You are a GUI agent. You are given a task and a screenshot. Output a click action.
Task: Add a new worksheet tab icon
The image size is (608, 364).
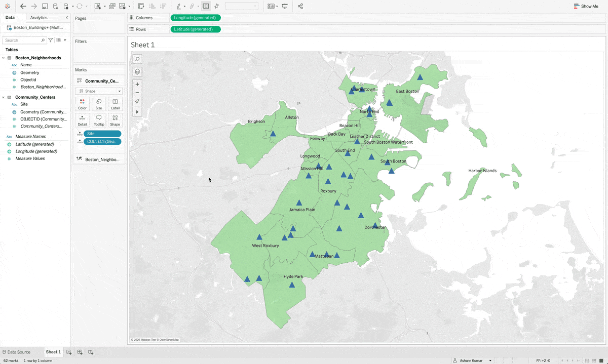[69, 352]
